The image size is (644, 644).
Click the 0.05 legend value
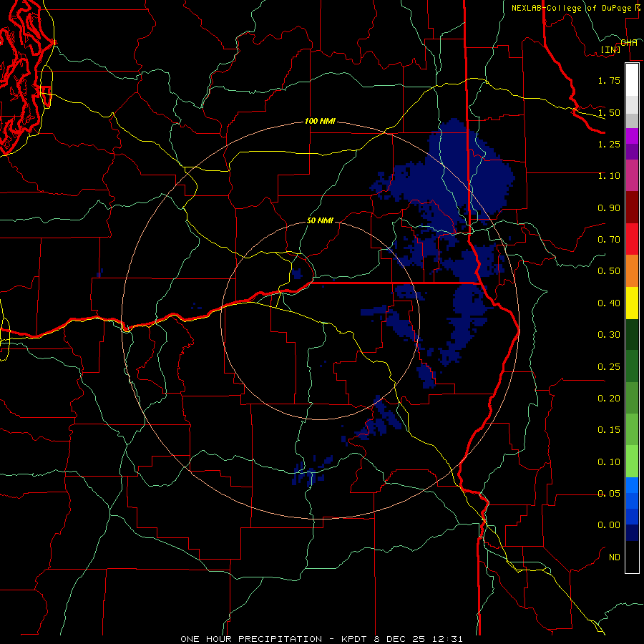click(609, 494)
